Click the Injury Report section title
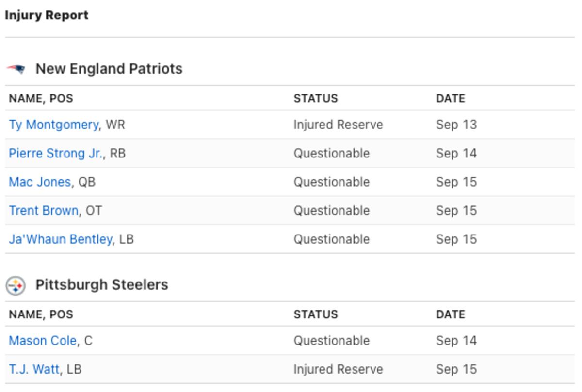This screenshot has height=392, width=582. [x=47, y=15]
